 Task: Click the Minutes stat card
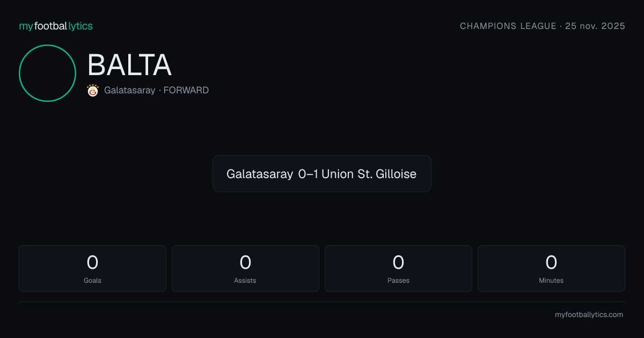(x=551, y=268)
